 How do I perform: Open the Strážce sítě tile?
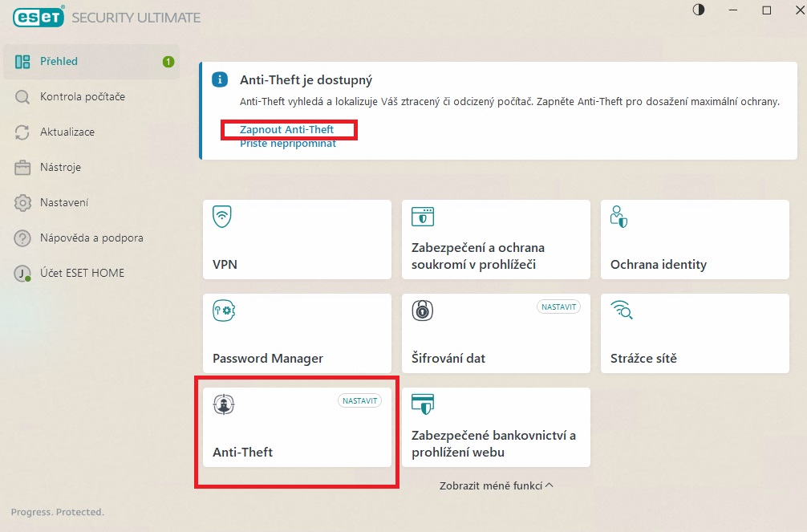(695, 334)
